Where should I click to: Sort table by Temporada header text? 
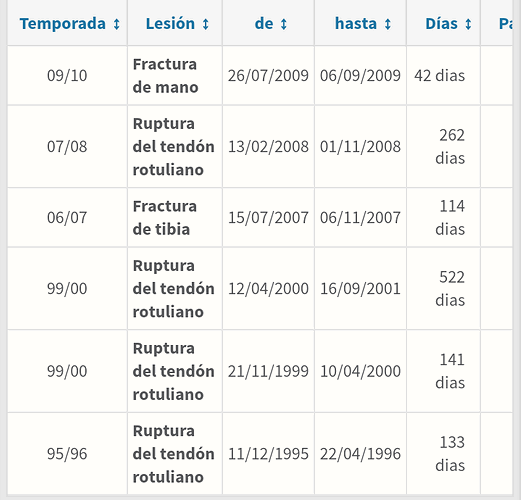(x=63, y=24)
